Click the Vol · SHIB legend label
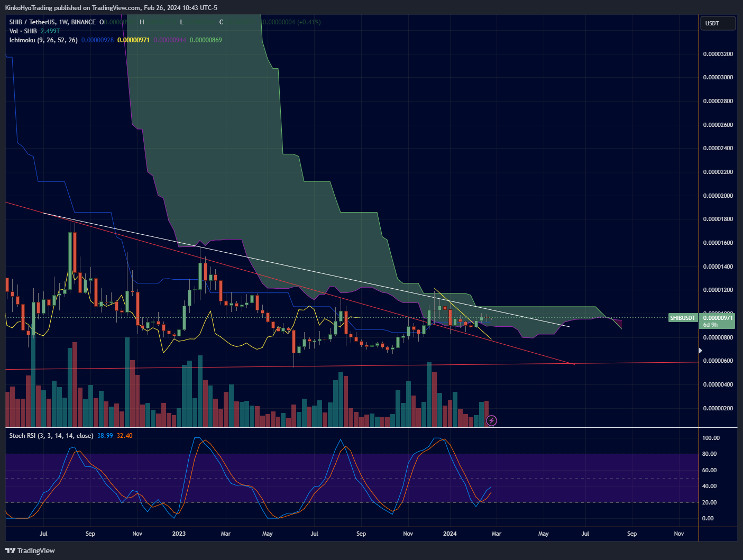This screenshot has height=560, width=743. tap(23, 31)
